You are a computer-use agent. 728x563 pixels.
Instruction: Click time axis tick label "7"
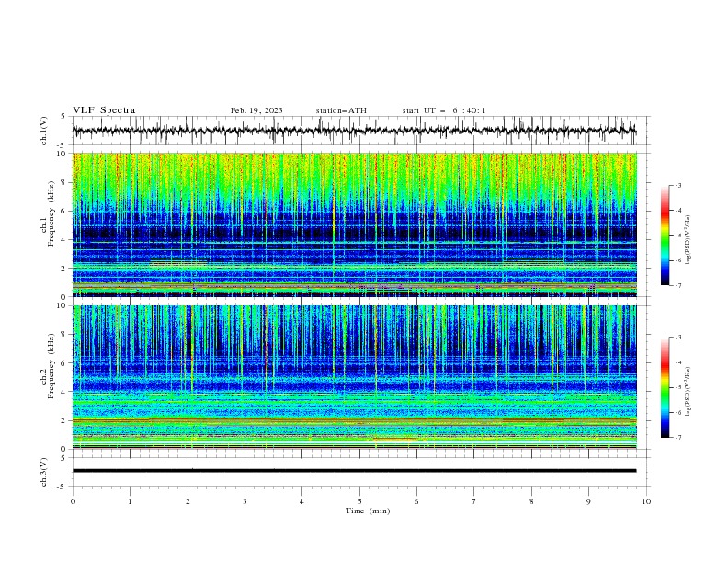coord(474,501)
